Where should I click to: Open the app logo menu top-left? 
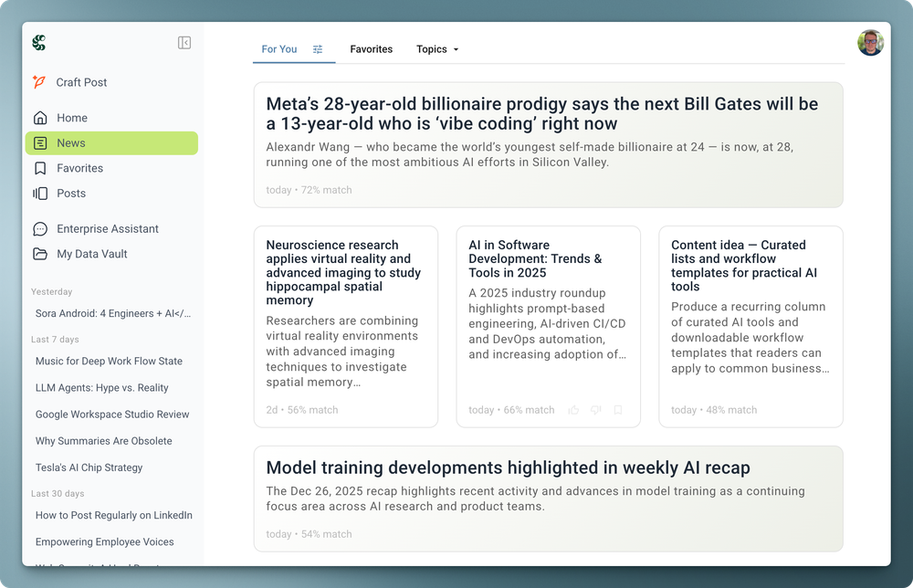38,42
